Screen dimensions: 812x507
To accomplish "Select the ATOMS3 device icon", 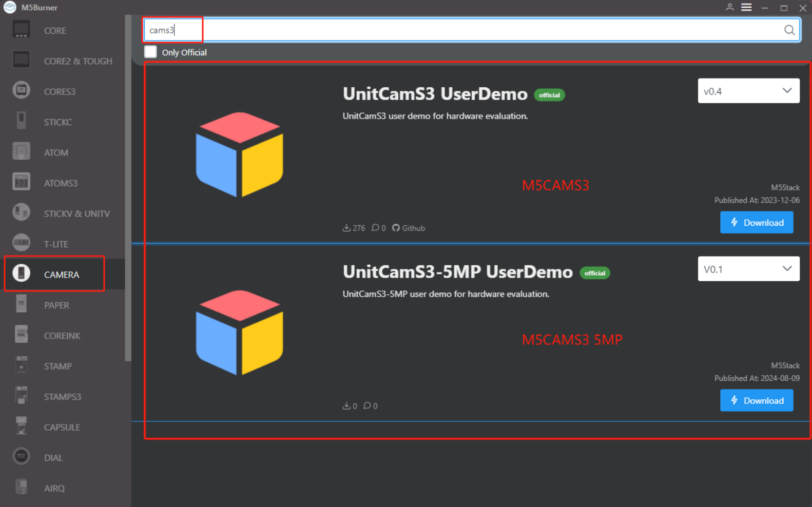I will [x=21, y=182].
